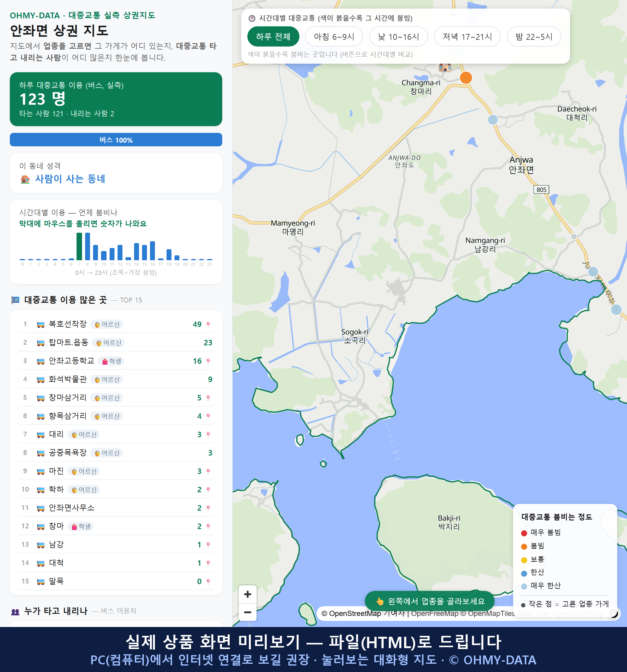Switch to 아침 6~9시 time filter
Viewport: 627px width, 672px height.
point(334,36)
